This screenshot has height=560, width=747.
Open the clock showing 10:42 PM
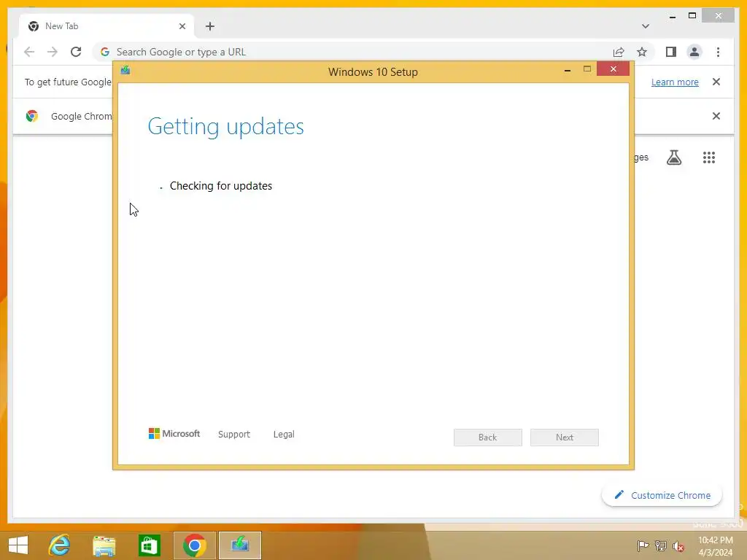pos(716,546)
